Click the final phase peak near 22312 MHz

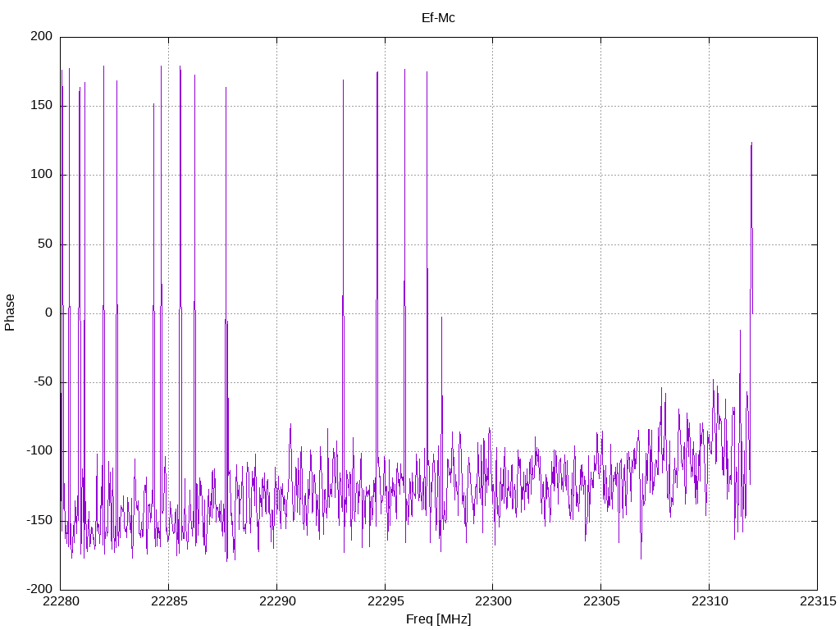751,144
